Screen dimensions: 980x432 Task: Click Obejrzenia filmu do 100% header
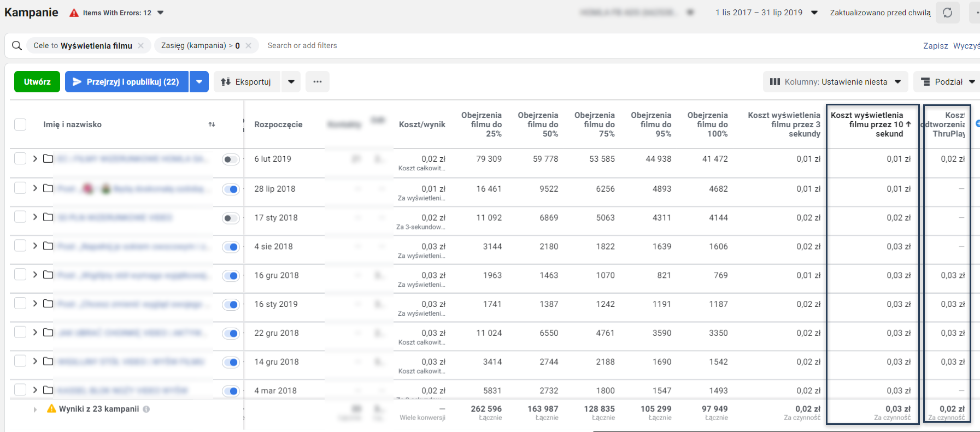click(707, 125)
